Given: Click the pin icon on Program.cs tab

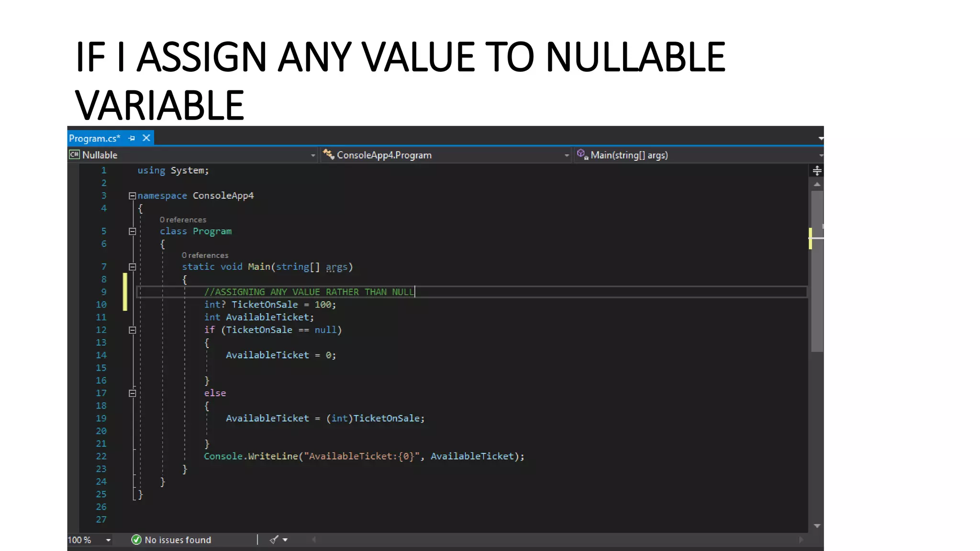Looking at the screenshot, I should 132,138.
